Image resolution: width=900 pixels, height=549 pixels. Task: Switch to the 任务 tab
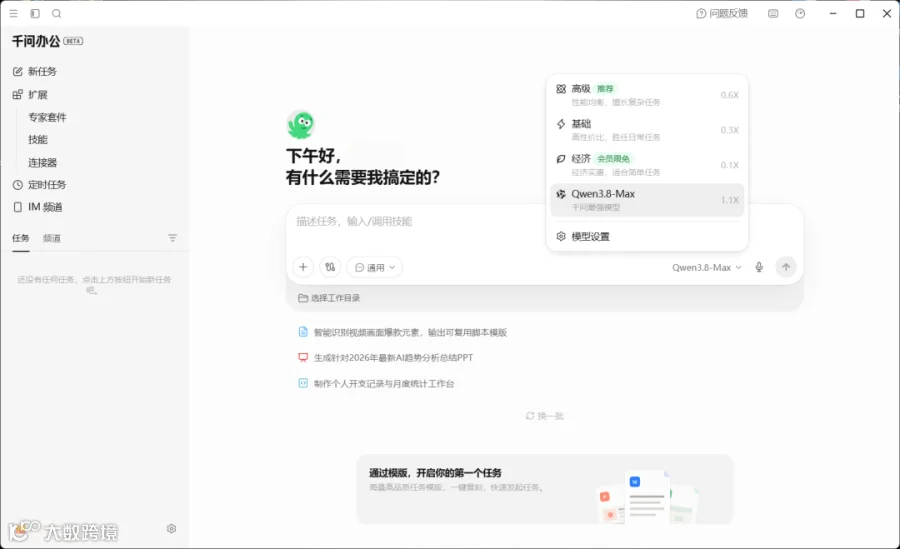point(21,238)
